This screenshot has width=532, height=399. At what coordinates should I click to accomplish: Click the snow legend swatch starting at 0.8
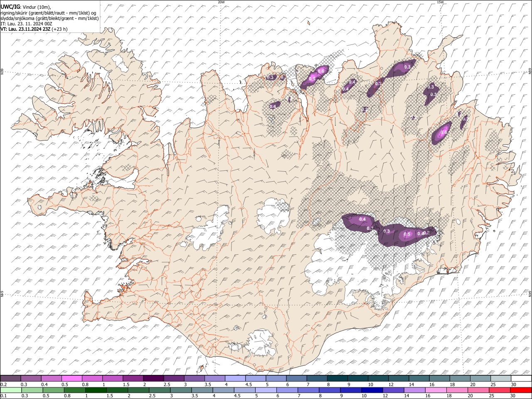(x=92, y=379)
